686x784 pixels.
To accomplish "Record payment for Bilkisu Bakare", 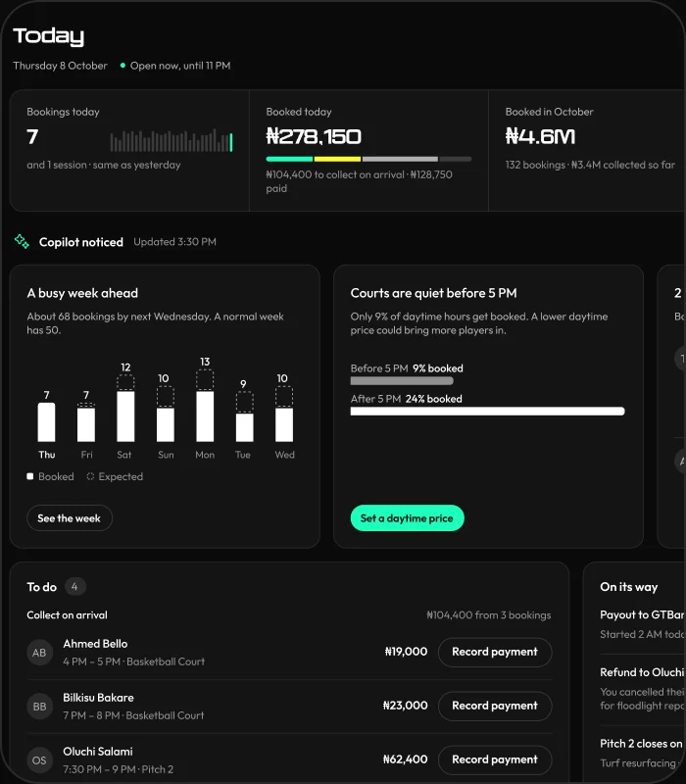I will coord(495,706).
